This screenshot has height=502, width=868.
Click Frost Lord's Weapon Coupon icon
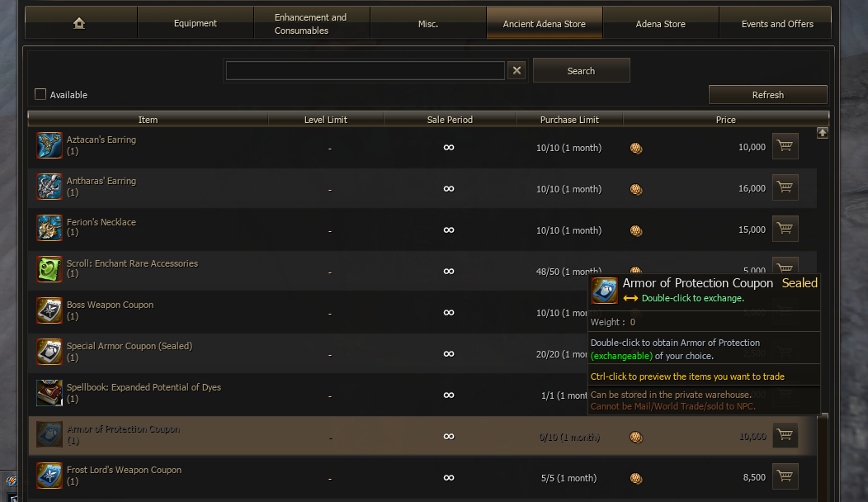pyautogui.click(x=50, y=476)
